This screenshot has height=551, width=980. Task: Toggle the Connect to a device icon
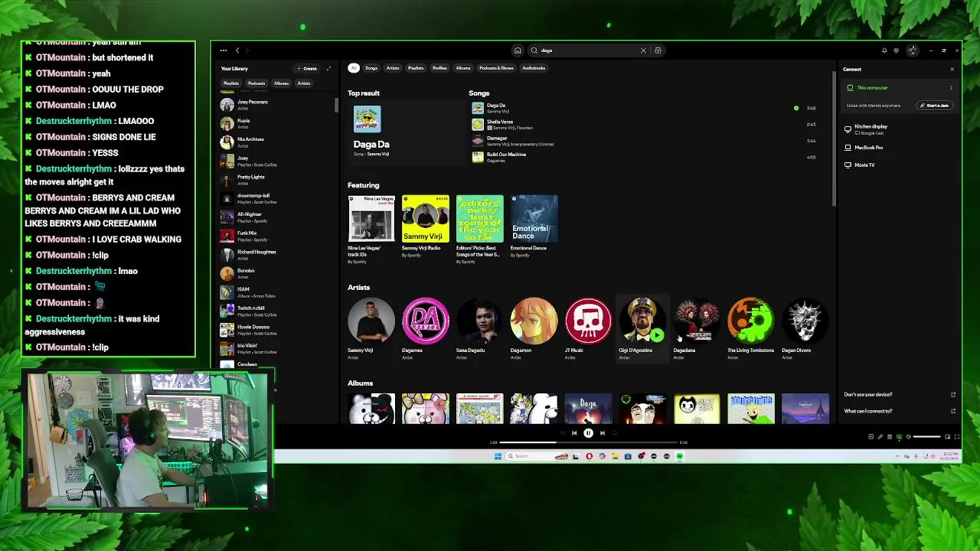[899, 436]
